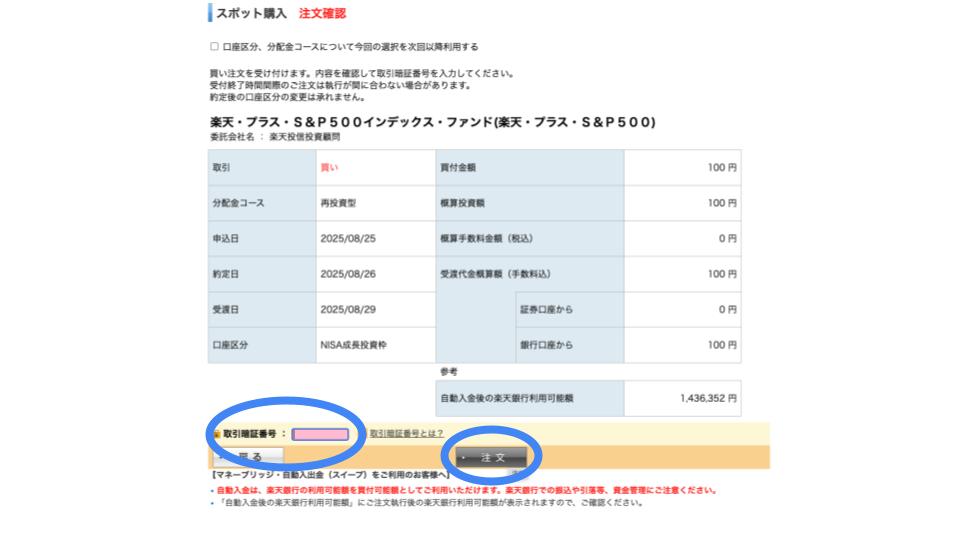This screenshot has height=540, width=960.
Task: Click the 受渡代金概算額（手数料込） label cell
Action: 530,274
